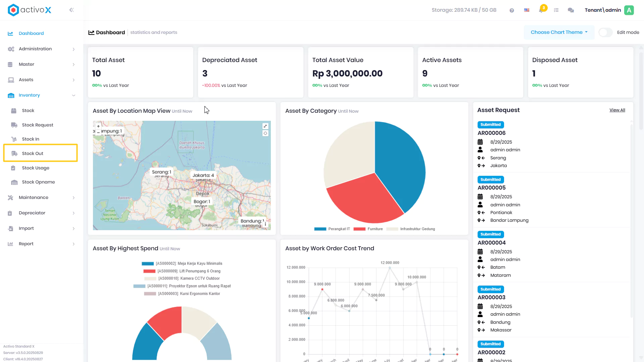Click the Stock Opname warehouse icon

[14, 182]
